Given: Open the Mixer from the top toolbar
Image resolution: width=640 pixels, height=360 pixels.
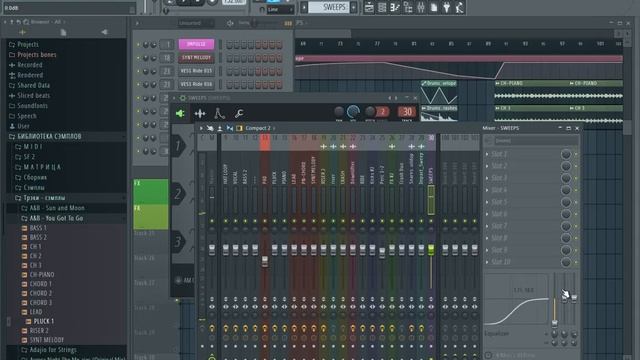Looking at the screenshot, I should point(421,7).
